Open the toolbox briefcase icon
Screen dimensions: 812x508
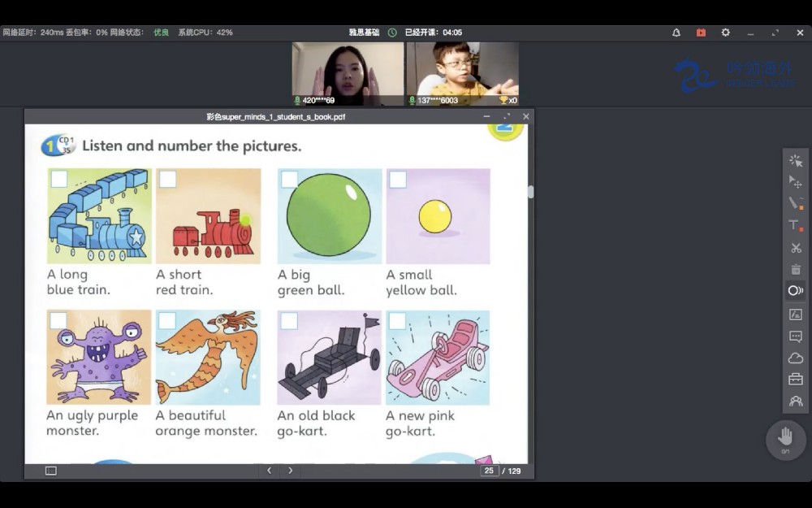tap(795, 380)
